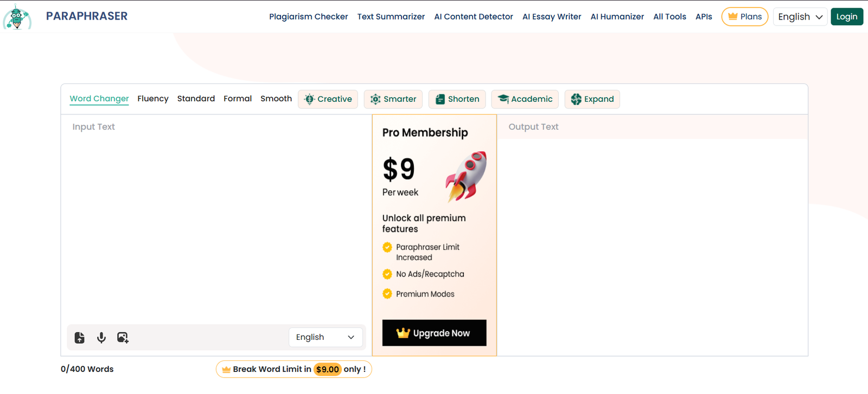Image resolution: width=868 pixels, height=394 pixels.
Task: Select the Creative mode with lightbulb icon
Action: [x=328, y=99]
